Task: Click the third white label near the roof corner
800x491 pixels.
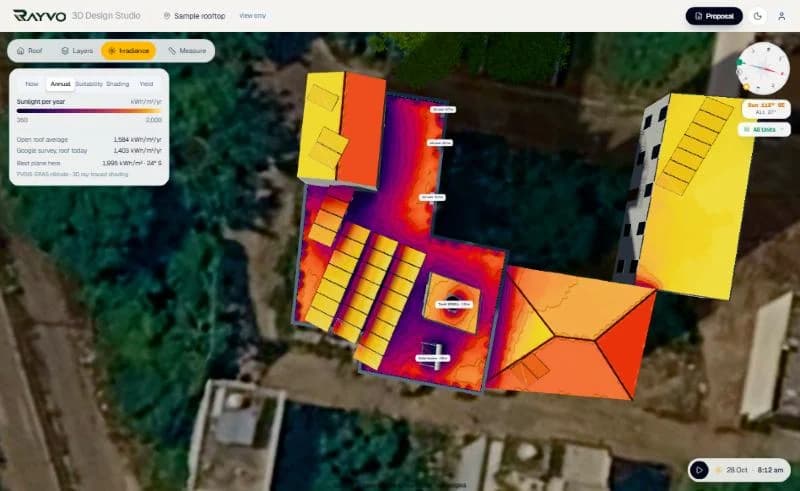Action: click(x=432, y=197)
